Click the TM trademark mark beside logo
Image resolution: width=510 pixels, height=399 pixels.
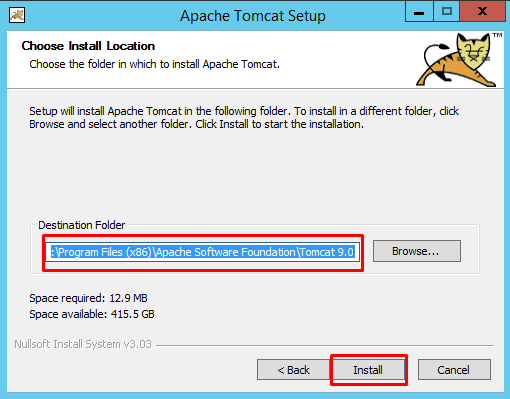click(x=497, y=35)
